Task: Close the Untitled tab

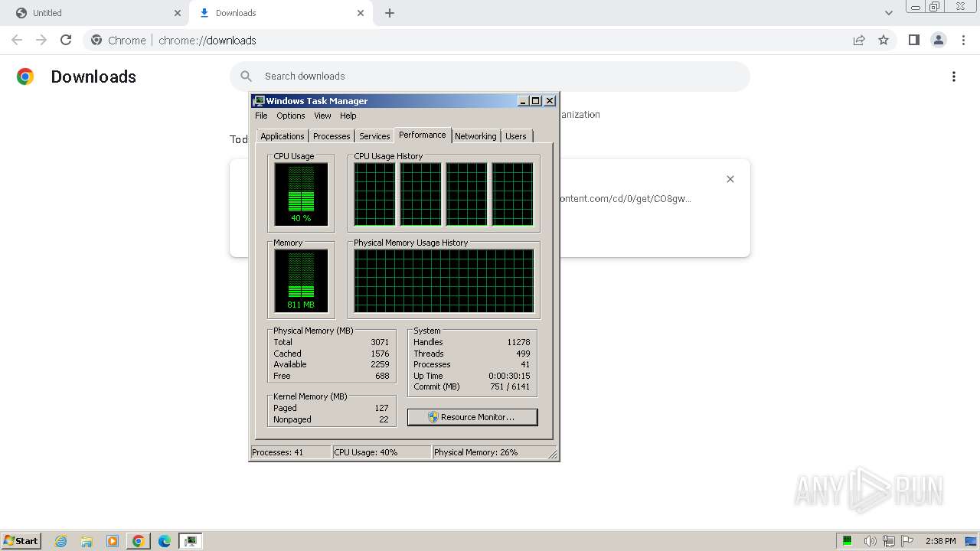Action: click(x=178, y=13)
